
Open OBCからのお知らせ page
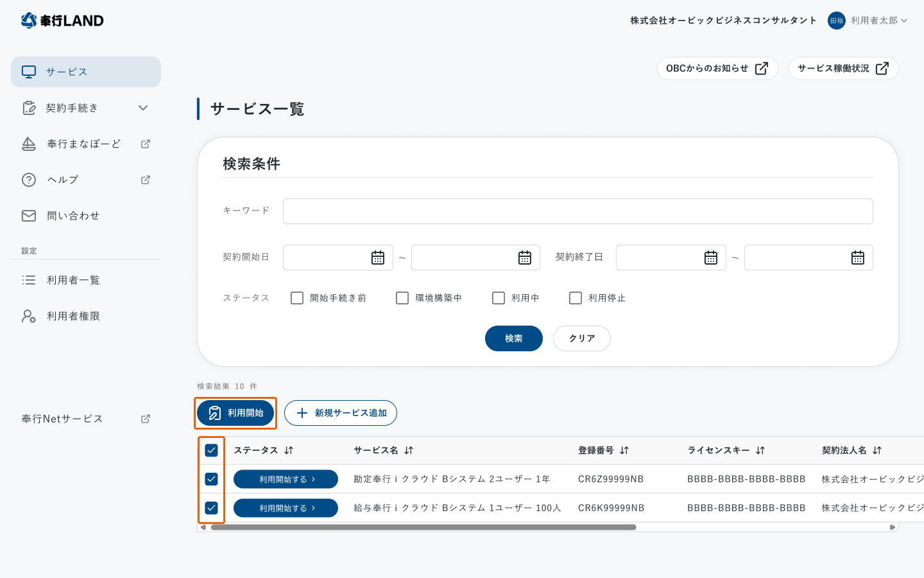pyautogui.click(x=717, y=68)
